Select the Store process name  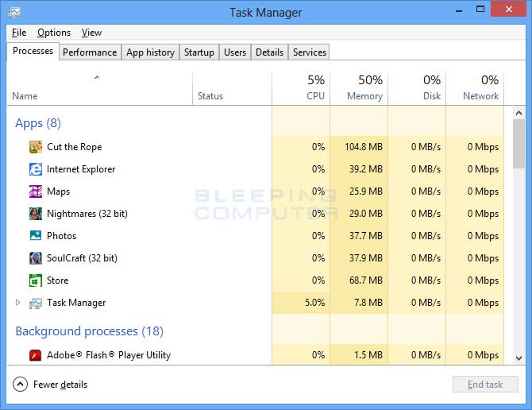click(x=58, y=280)
